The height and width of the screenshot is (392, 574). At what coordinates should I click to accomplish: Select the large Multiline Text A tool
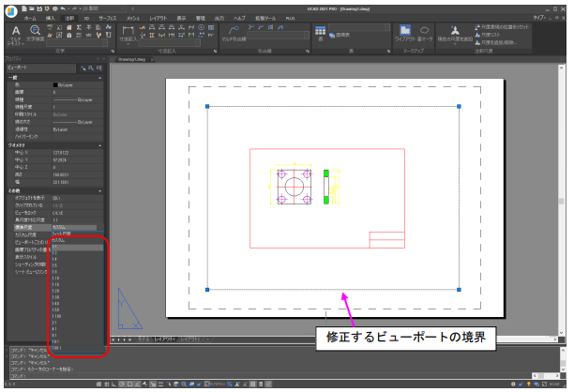[x=17, y=31]
